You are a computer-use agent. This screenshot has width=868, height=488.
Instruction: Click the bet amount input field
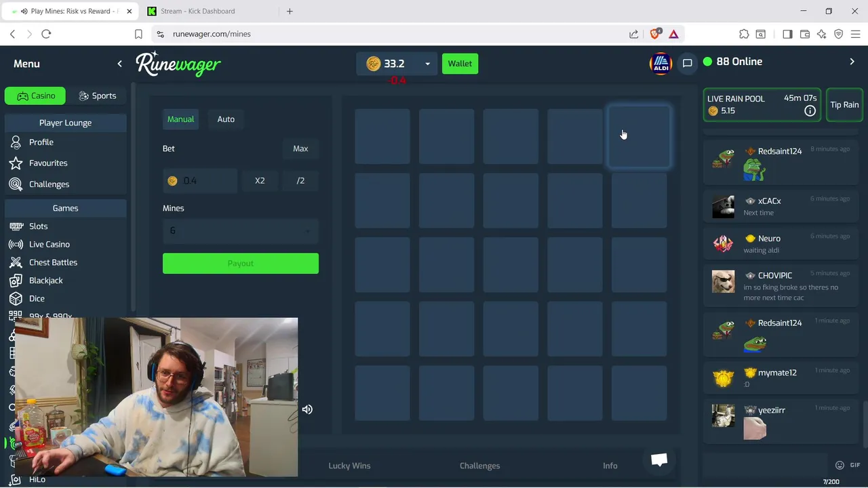point(200,181)
